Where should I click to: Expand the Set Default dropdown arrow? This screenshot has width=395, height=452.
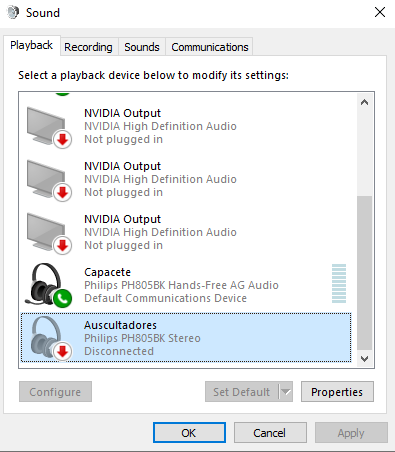coord(286,392)
